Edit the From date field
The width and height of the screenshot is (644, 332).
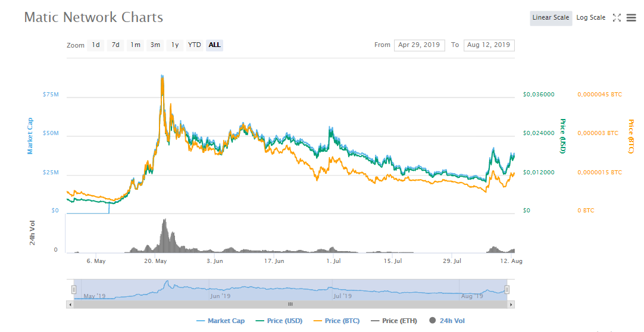pos(420,45)
